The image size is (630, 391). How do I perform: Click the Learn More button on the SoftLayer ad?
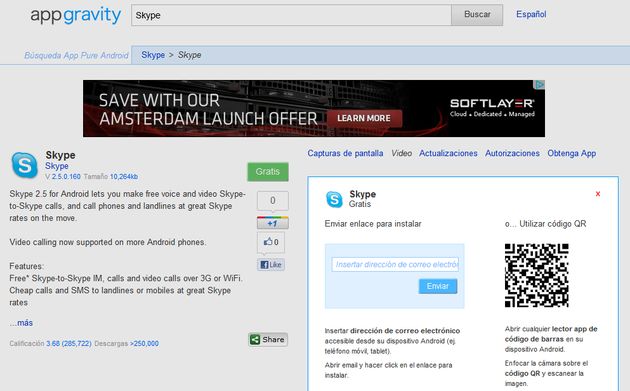click(364, 118)
